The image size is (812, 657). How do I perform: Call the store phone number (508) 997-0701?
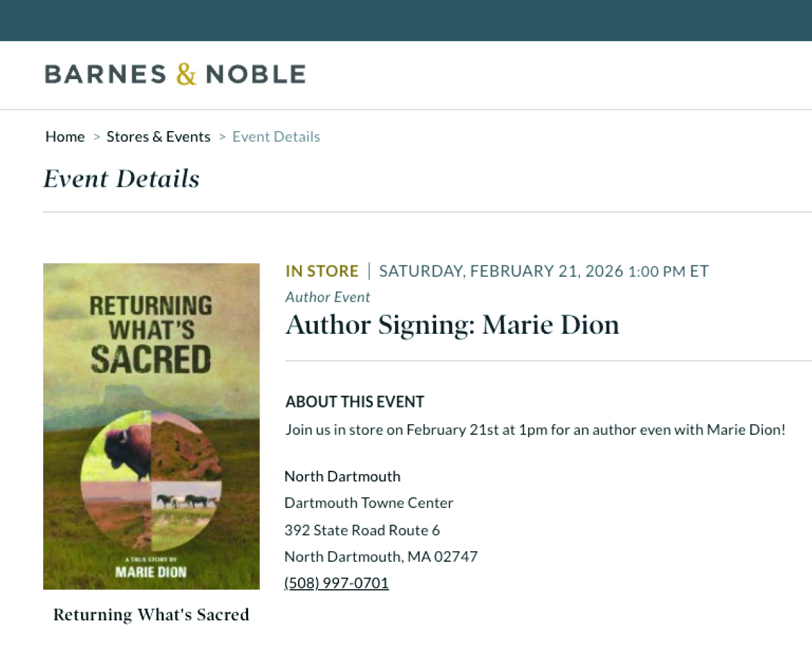[x=337, y=583]
